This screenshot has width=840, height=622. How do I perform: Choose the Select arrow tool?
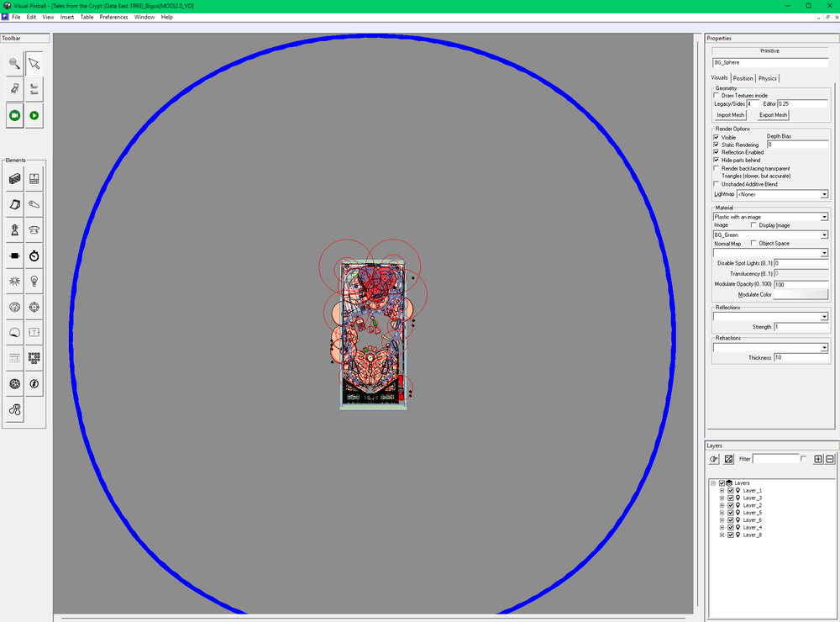34,64
